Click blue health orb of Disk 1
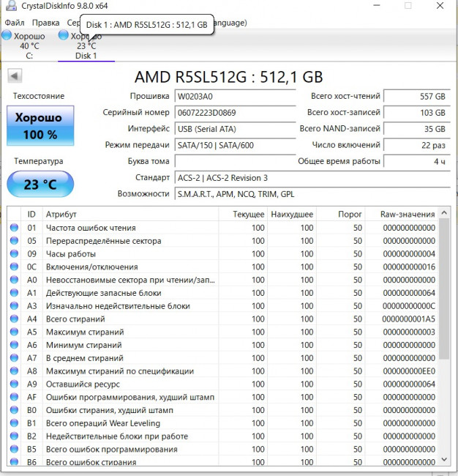This screenshot has height=476, width=458. (64, 35)
